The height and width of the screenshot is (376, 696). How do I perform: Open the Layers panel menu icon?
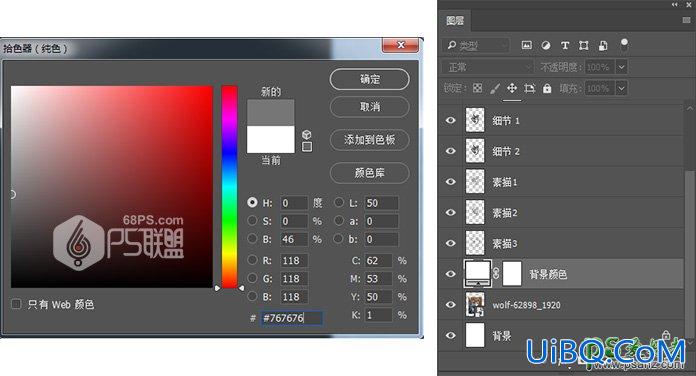pyautogui.click(x=686, y=20)
